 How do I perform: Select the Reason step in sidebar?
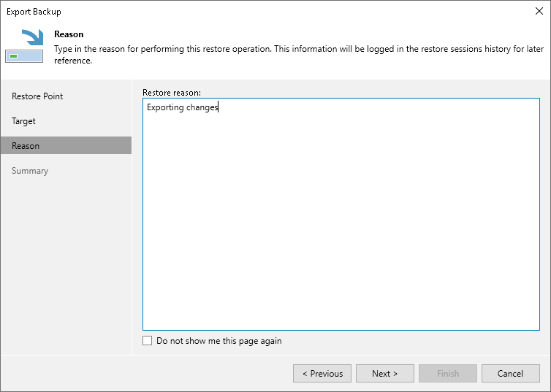pos(26,146)
